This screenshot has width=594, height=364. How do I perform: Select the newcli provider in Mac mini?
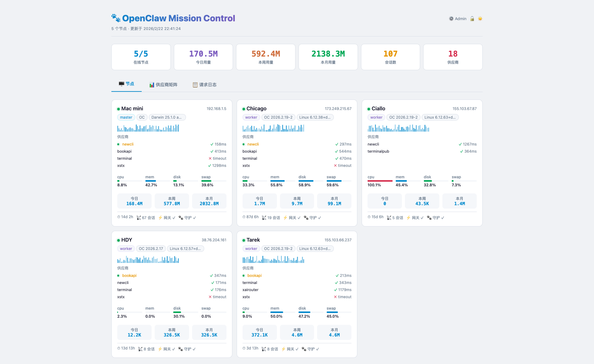[128, 144]
